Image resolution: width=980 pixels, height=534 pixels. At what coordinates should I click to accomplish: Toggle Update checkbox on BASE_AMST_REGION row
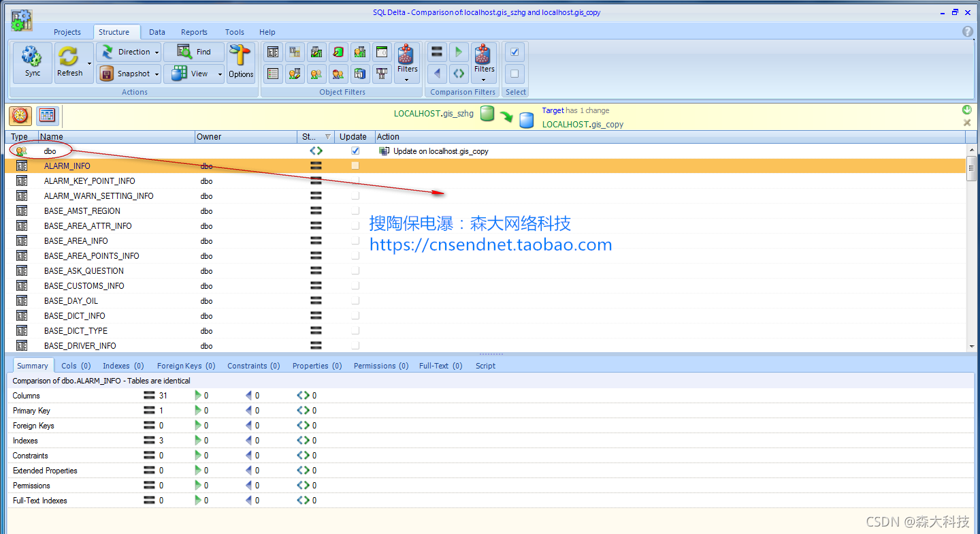point(355,210)
